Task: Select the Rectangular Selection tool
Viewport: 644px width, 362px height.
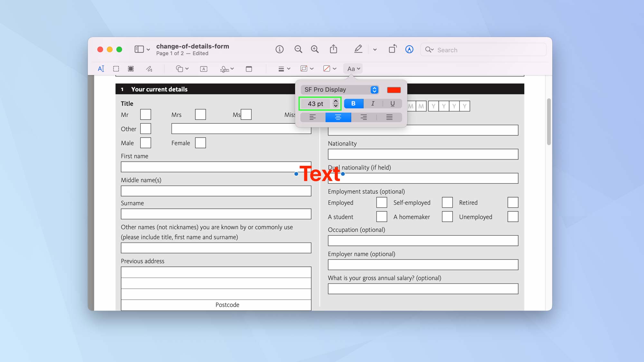Action: [116, 69]
